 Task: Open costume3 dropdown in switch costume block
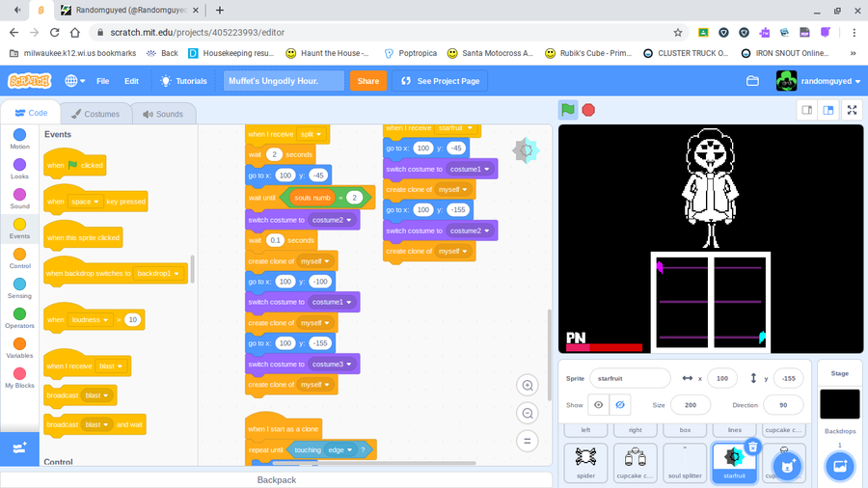click(332, 364)
